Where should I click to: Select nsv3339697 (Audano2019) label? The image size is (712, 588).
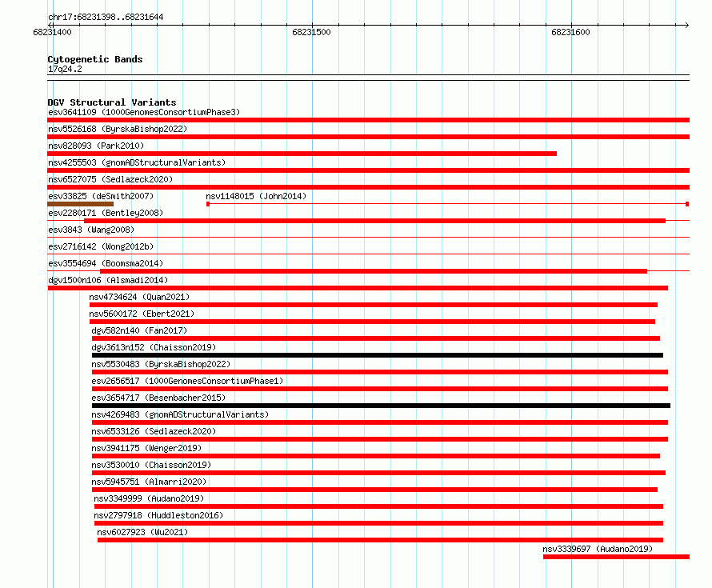click(598, 549)
